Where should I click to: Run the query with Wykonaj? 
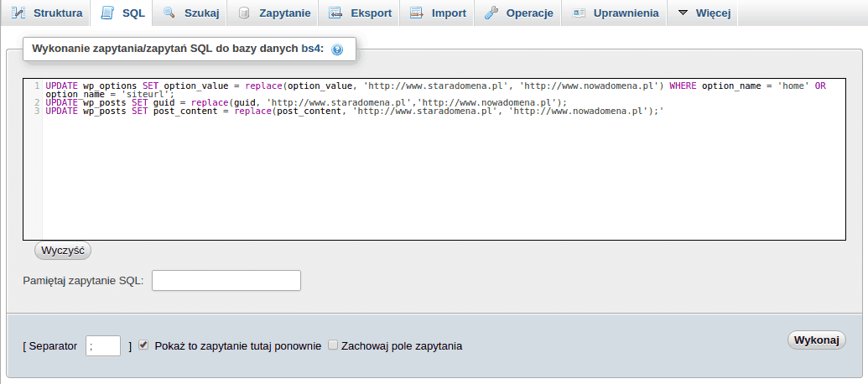[817, 340]
